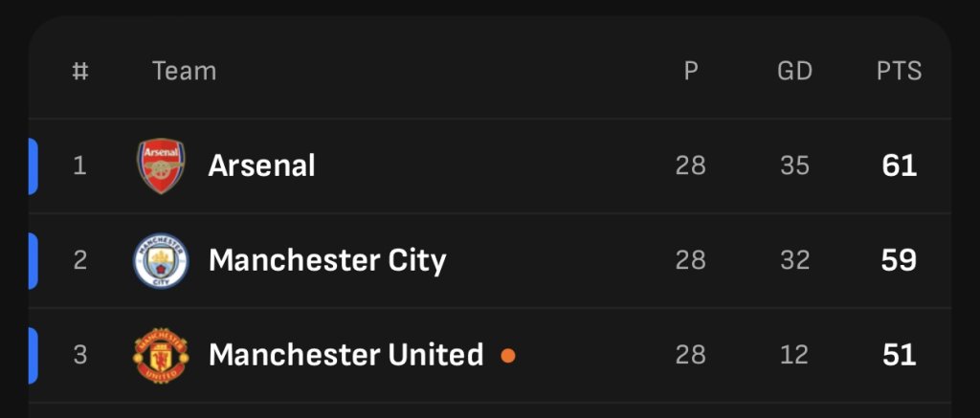
Task: Select the P column header
Action: point(691,71)
